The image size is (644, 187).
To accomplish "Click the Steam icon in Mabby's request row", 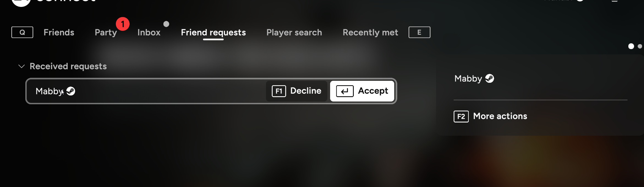I will (x=71, y=91).
